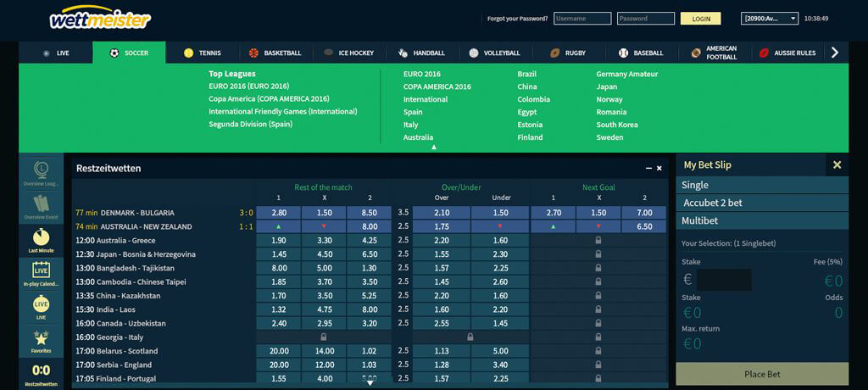
Task: Click 1.90 odds for Australia - Greece
Action: [278, 241]
